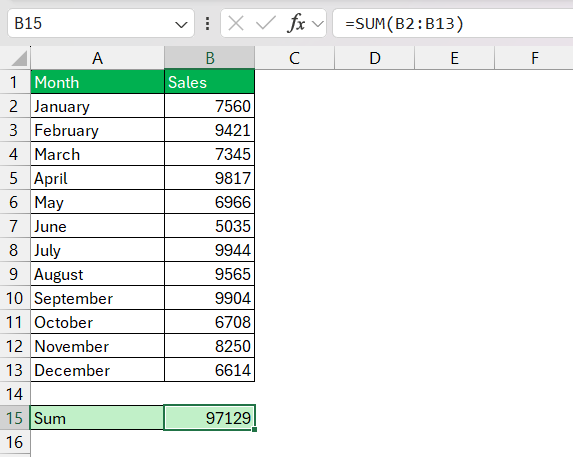
Task: Click the fill handle of cell B15
Action: [254, 430]
